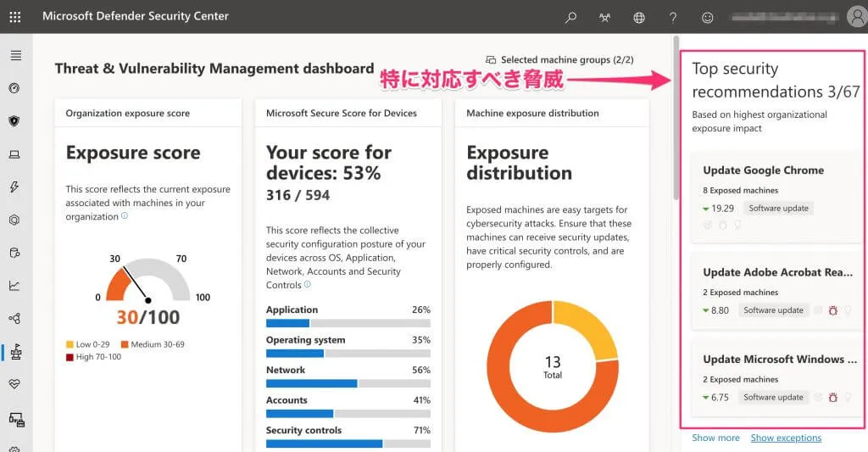Screen dimensions: 868x452
Task: Open the Machines list laptop icon
Action: [14, 154]
